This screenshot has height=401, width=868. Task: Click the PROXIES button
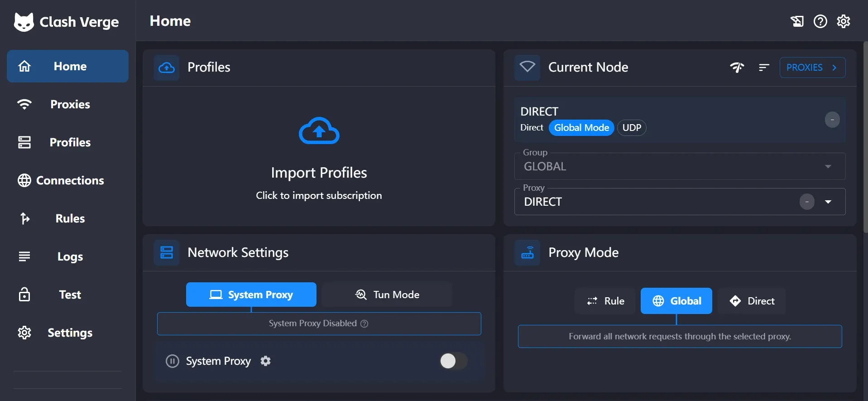tap(812, 68)
